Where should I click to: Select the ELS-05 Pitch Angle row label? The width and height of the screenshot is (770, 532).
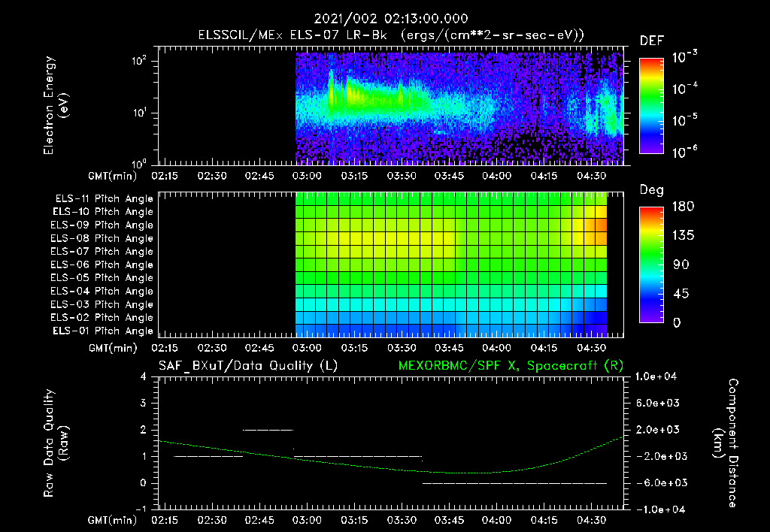(102, 278)
